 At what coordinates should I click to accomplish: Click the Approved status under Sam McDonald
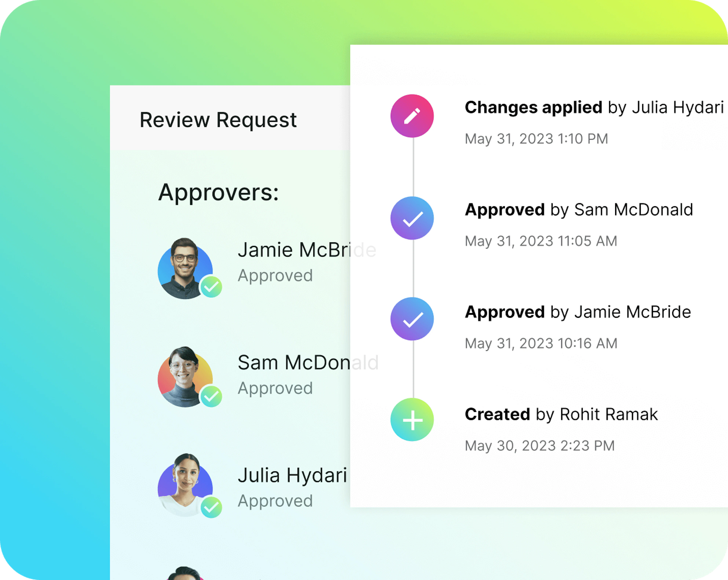point(275,388)
